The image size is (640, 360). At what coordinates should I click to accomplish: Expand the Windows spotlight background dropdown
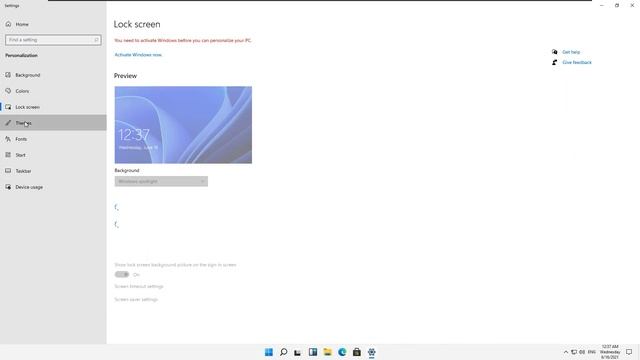(x=161, y=181)
